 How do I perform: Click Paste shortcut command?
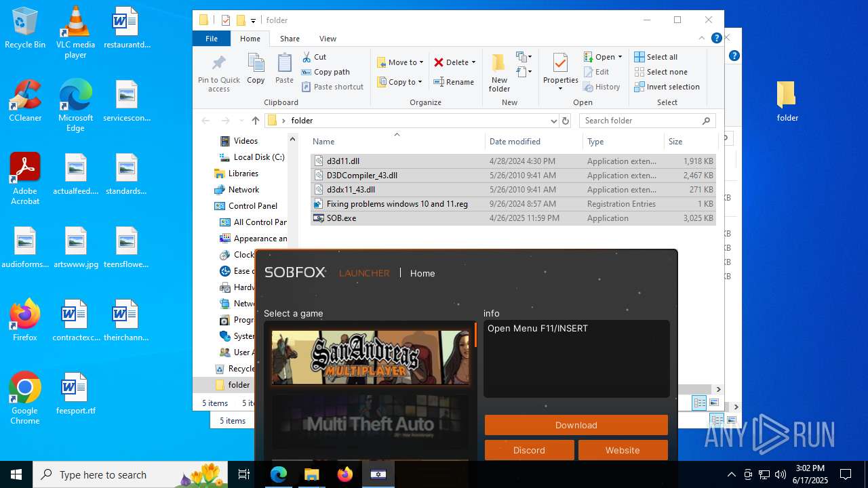[332, 87]
